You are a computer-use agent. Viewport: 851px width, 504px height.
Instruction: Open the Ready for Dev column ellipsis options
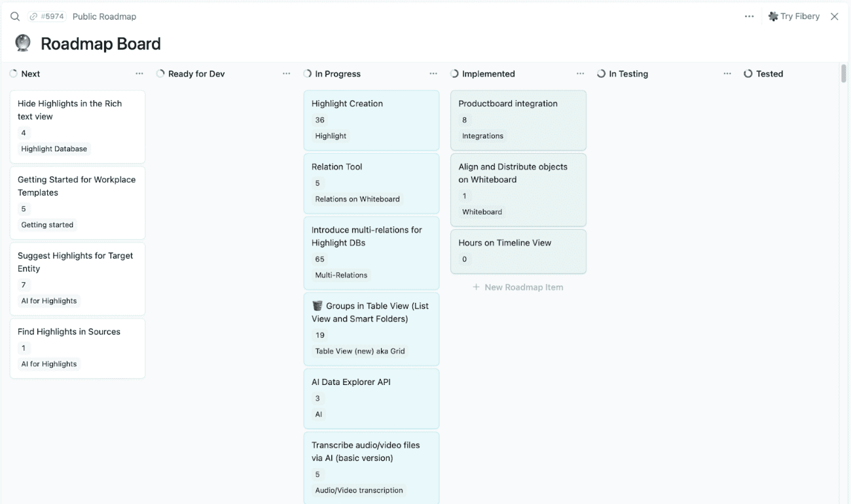[286, 73]
